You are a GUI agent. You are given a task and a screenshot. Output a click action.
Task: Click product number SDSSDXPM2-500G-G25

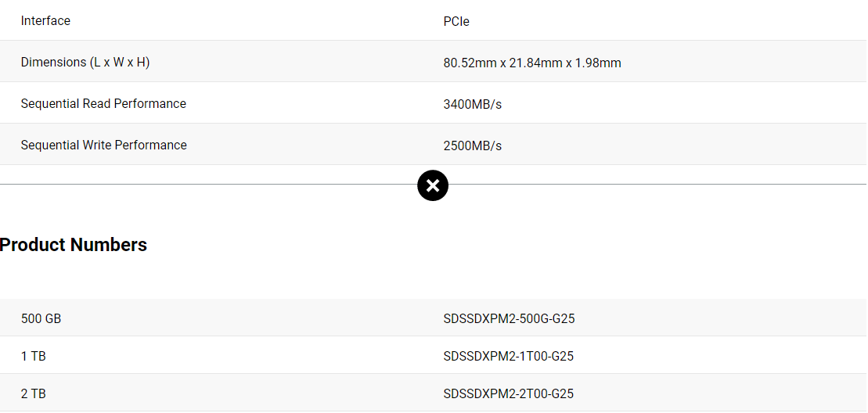click(510, 319)
